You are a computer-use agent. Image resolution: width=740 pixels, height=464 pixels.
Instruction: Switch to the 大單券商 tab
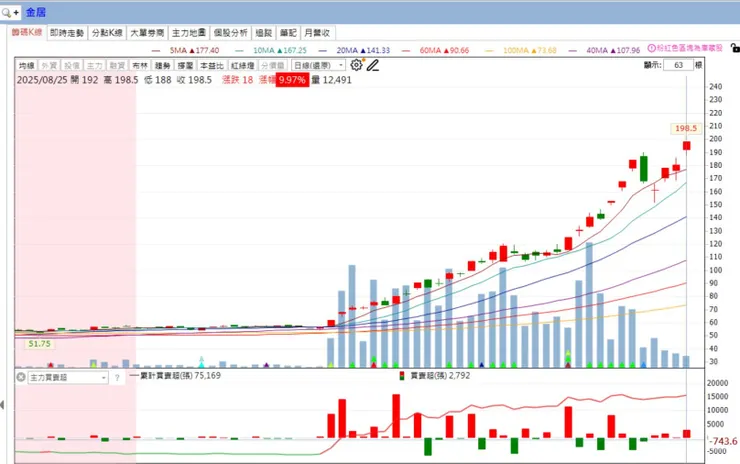pos(147,33)
